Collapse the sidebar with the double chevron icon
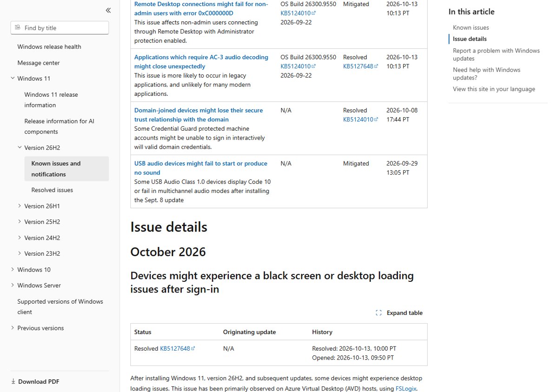The width and height of the screenshot is (558, 392). pyautogui.click(x=108, y=10)
